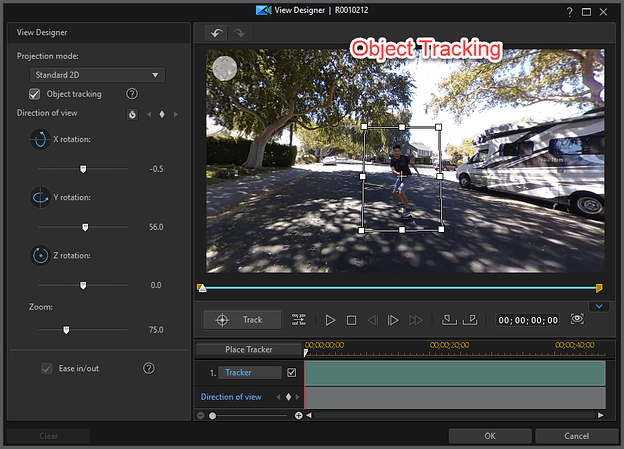Add a Direction of view keyframe diamond
This screenshot has height=449, width=624.
162,115
